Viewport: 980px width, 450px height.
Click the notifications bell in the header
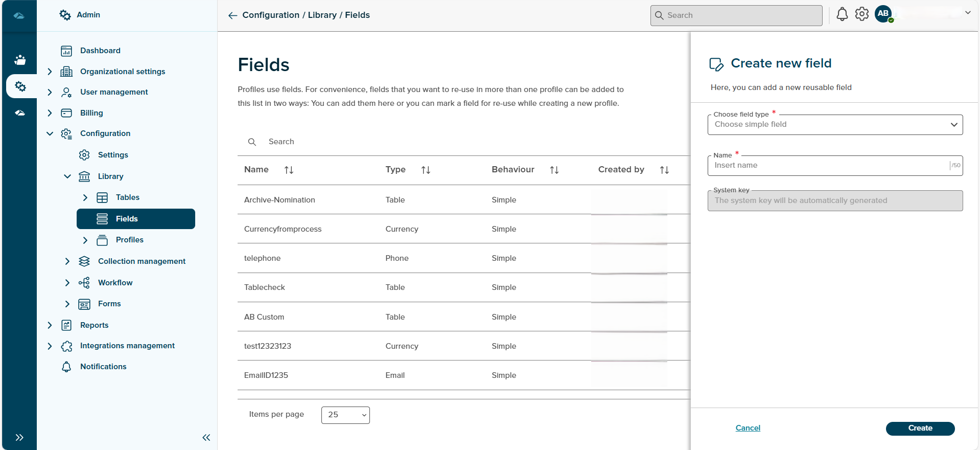[x=842, y=14]
